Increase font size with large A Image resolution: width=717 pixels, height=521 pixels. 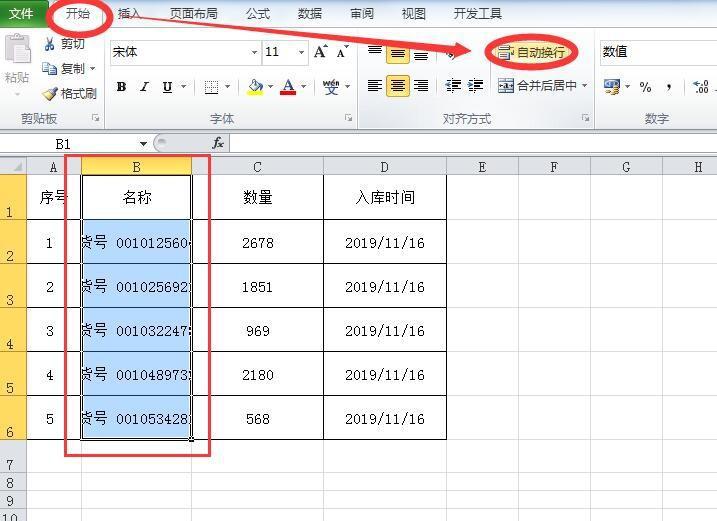[321, 52]
